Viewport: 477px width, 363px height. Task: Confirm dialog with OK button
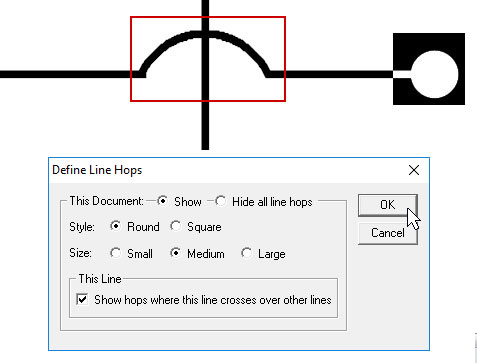coord(388,205)
